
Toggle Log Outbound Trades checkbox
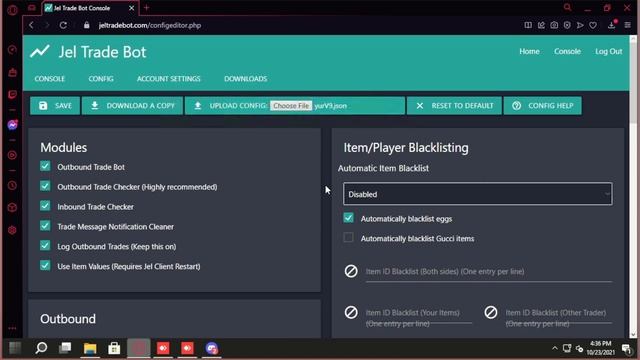click(x=45, y=245)
